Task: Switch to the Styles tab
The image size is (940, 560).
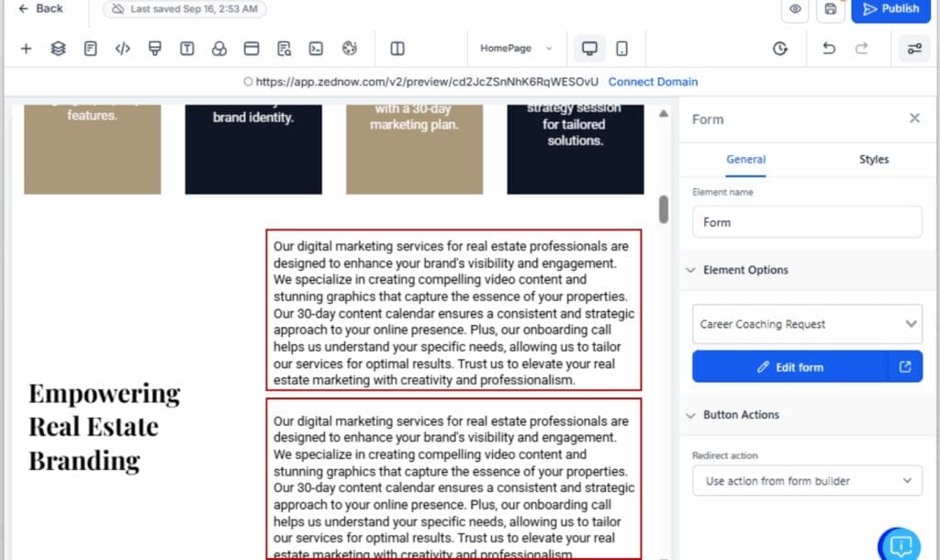Action: coord(873,160)
